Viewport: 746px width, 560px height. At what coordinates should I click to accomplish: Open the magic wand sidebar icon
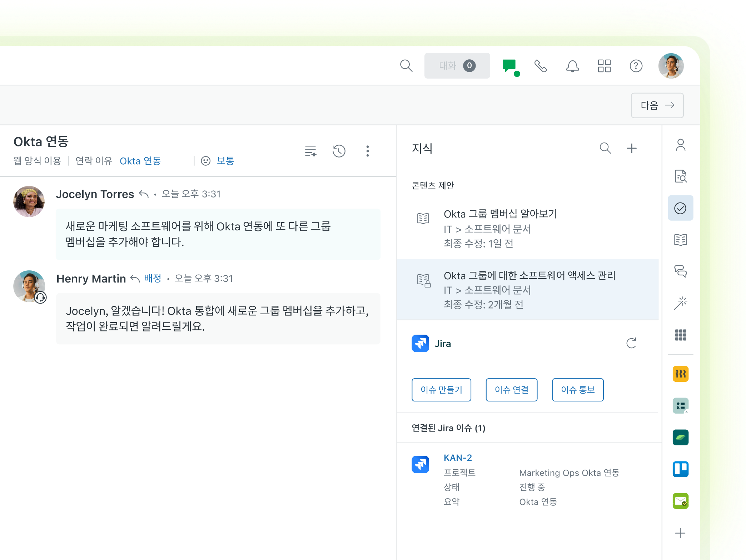coord(681,303)
